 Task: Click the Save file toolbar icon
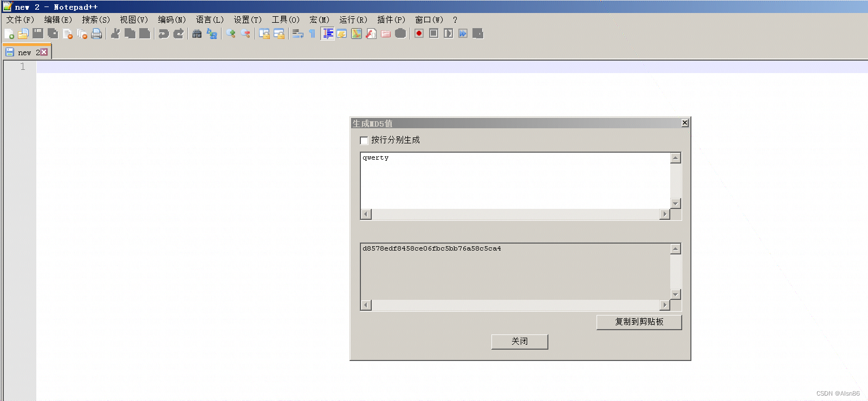pos(38,34)
